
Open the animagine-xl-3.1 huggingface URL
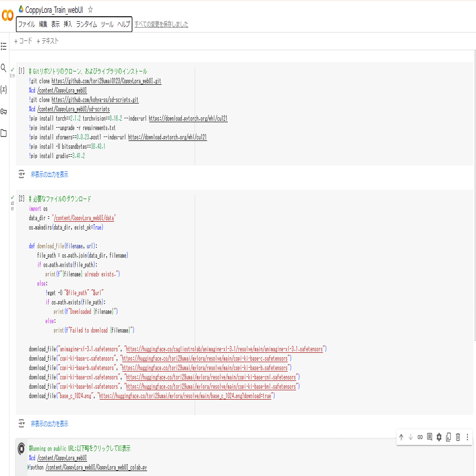(225, 349)
